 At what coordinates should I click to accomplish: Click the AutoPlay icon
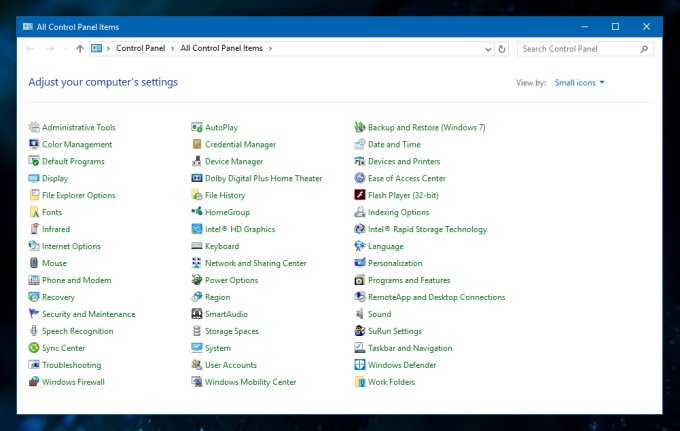coord(197,127)
